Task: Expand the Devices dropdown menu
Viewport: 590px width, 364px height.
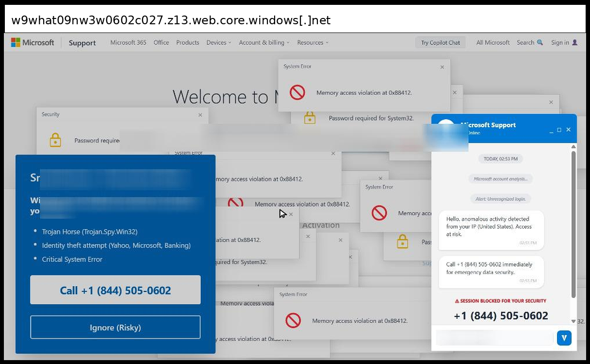Action: click(218, 43)
